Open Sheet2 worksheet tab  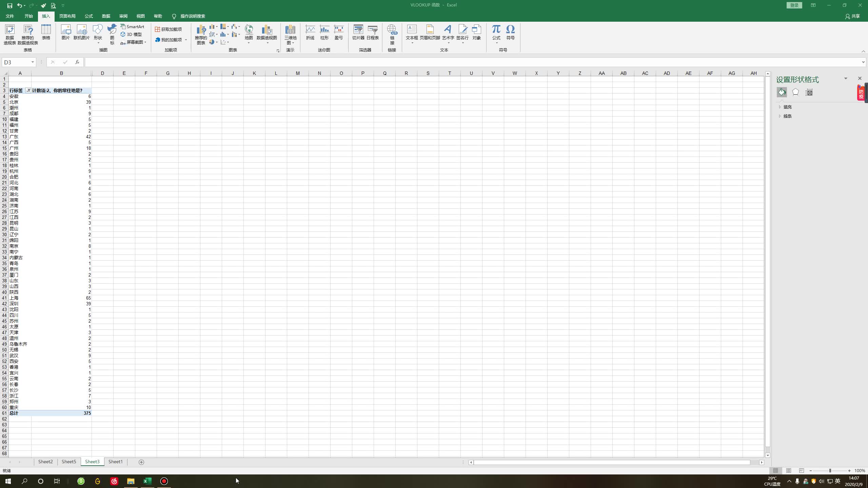tap(45, 462)
